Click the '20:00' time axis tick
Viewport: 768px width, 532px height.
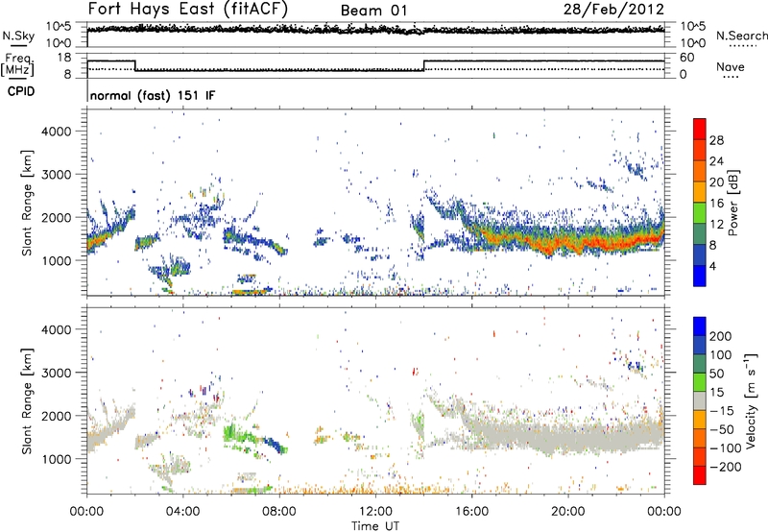pyautogui.click(x=567, y=511)
